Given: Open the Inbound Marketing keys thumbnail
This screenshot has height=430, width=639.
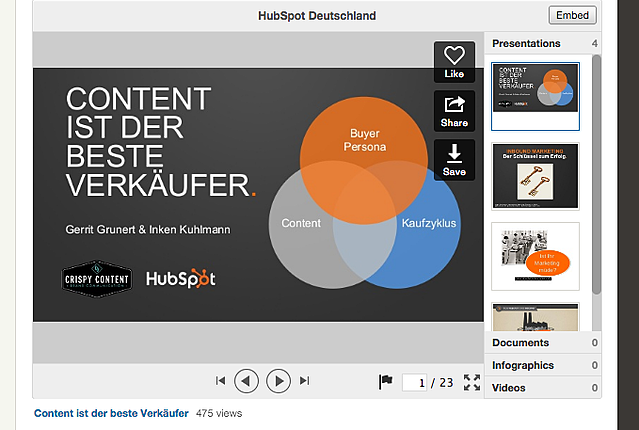Looking at the screenshot, I should (x=535, y=176).
